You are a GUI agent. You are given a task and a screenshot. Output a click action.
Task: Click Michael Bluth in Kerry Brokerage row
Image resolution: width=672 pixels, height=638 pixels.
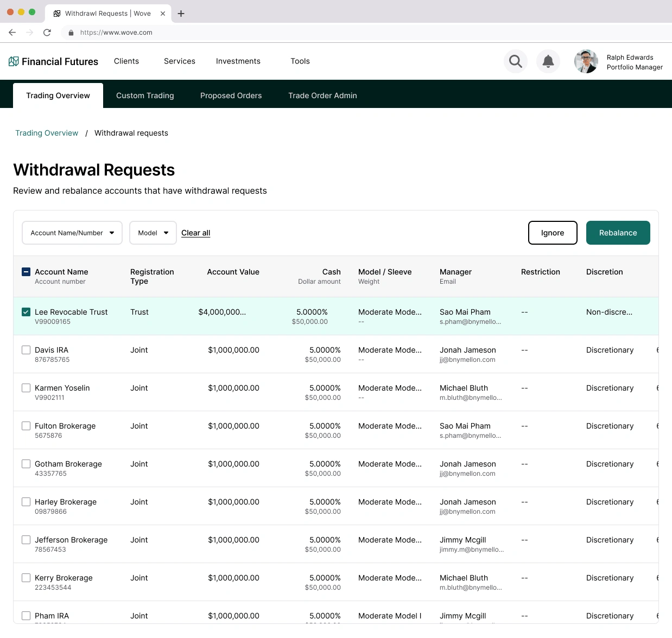tap(464, 578)
